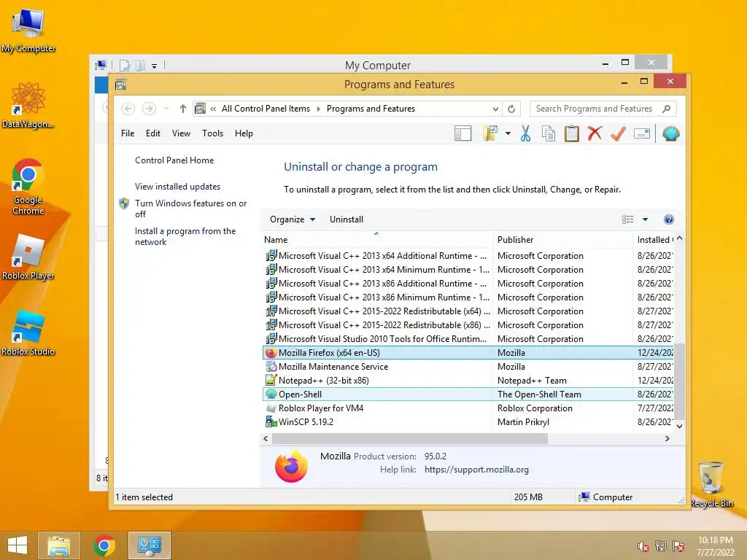Select the My Computer desktop icon
The height and width of the screenshot is (560, 747).
click(28, 30)
